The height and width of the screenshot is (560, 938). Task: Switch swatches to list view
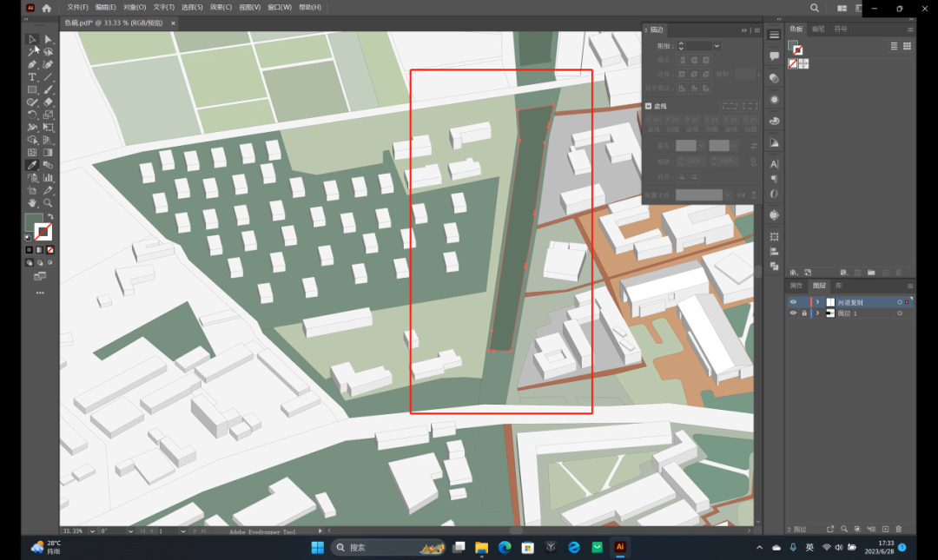coord(894,46)
